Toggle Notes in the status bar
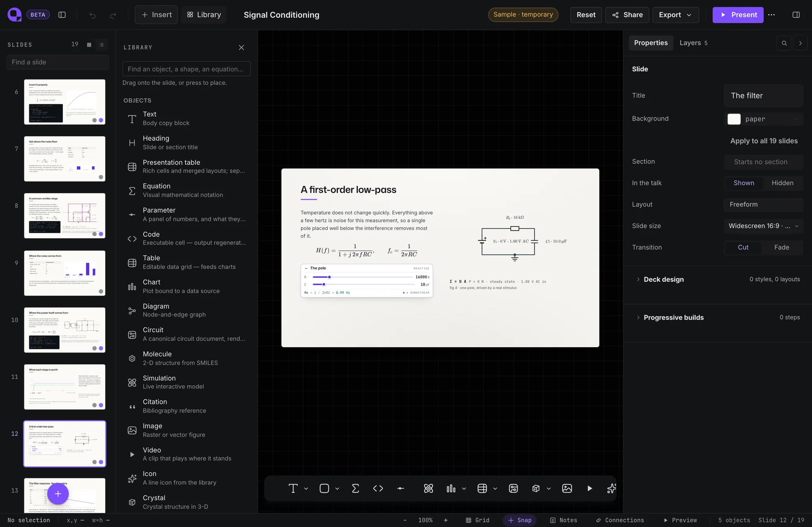This screenshot has height=527, width=812. 564,520
